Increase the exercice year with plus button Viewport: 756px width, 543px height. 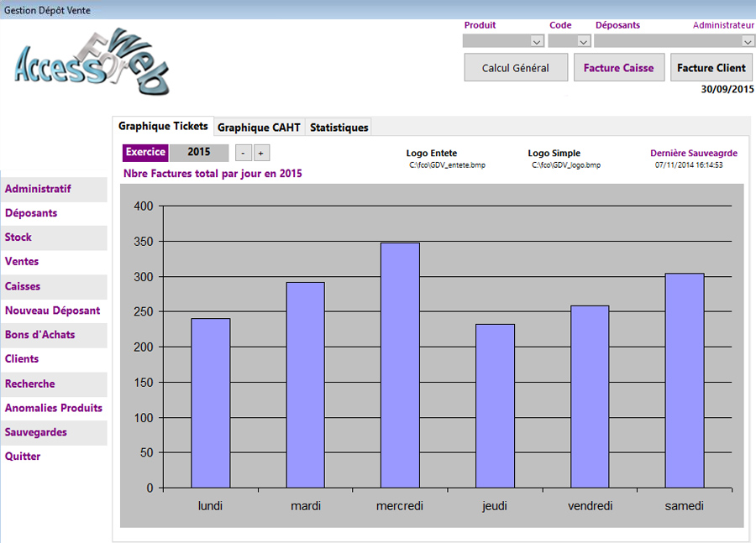(260, 153)
